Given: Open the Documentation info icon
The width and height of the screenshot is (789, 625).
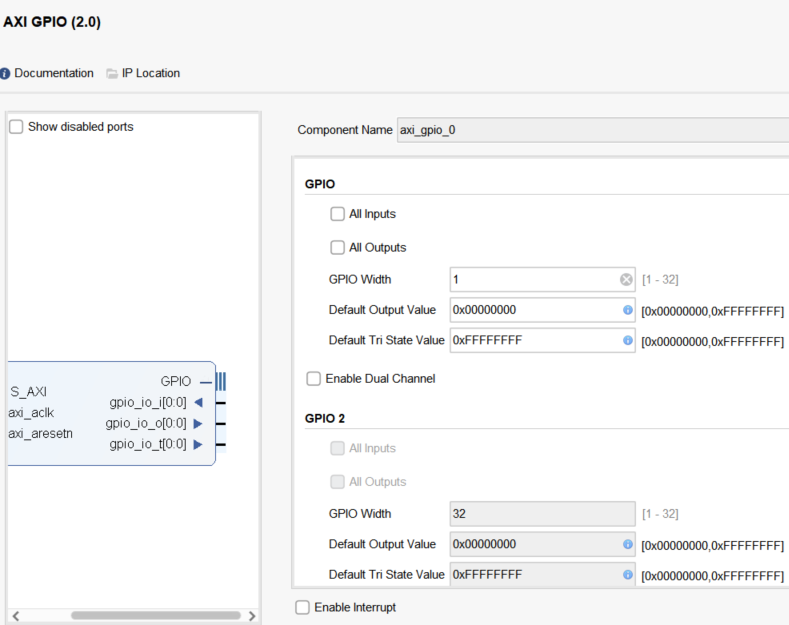Looking at the screenshot, I should [5, 73].
